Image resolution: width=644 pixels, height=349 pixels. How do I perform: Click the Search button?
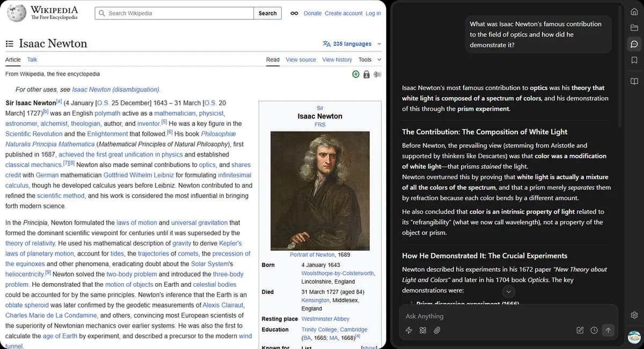click(267, 13)
